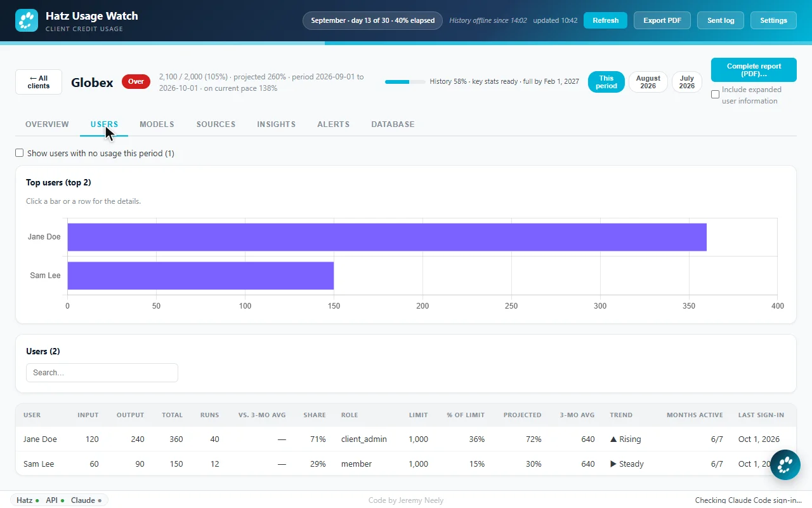Click History offline since 14:02 notice

point(488,20)
